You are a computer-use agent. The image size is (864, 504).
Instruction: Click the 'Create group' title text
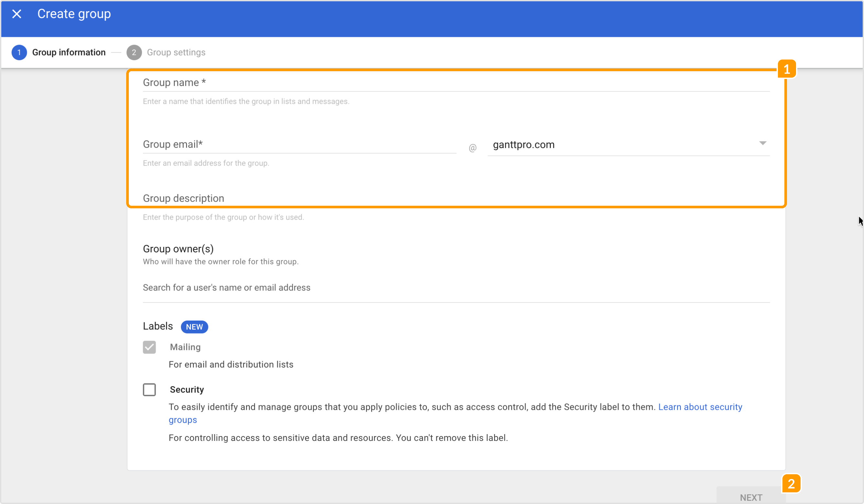[74, 14]
